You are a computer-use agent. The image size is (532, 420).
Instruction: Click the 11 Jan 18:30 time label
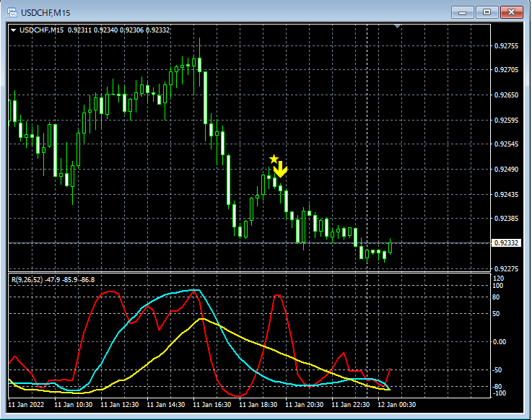(258, 404)
